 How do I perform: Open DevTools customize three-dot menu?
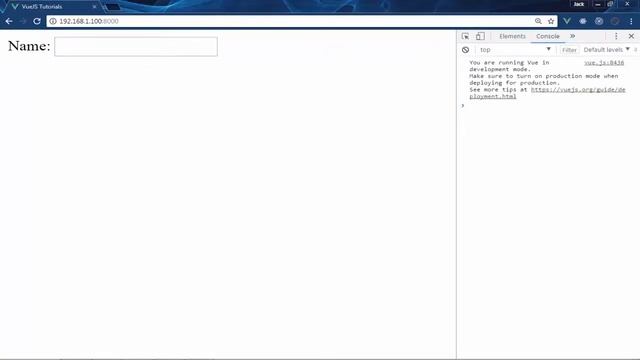click(616, 36)
